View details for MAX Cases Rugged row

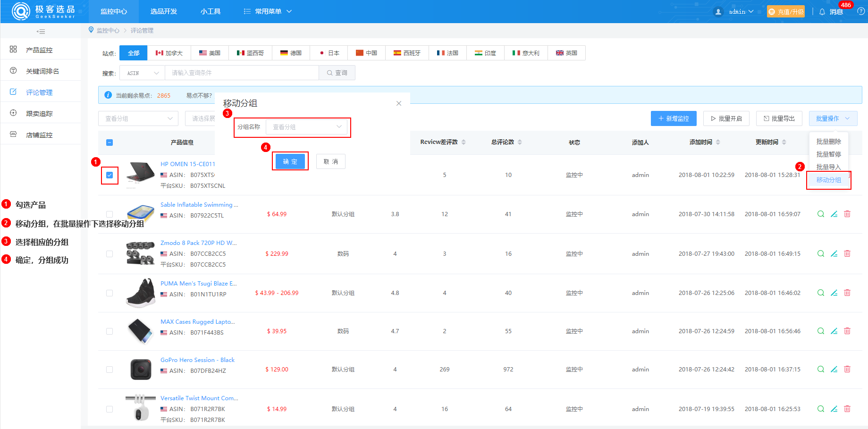click(821, 331)
